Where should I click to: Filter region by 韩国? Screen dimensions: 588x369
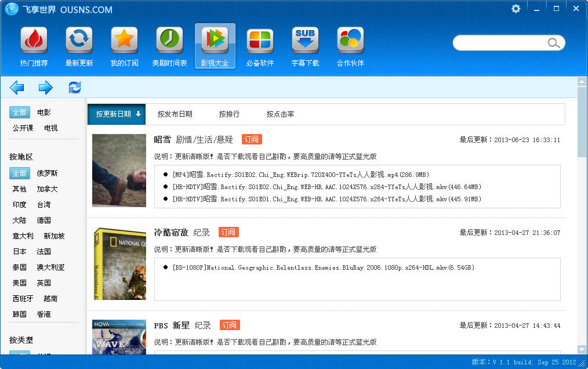20,314
